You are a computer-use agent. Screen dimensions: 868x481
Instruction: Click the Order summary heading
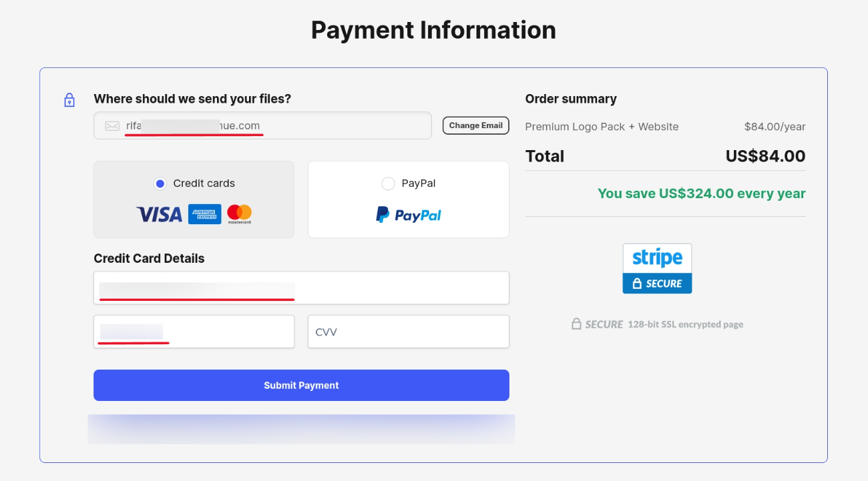(x=571, y=99)
